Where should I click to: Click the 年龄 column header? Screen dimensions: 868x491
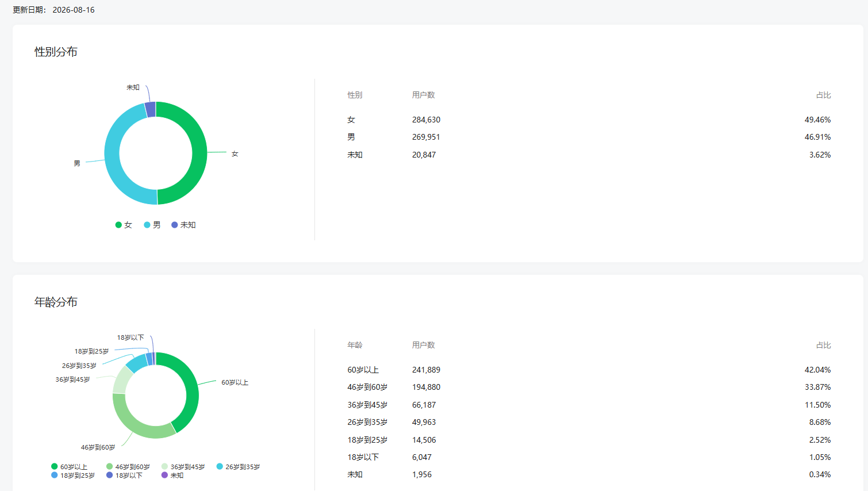355,345
